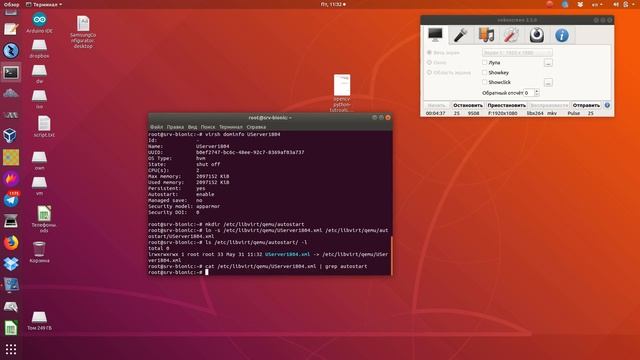Select the vm drive icon on the desktop
This screenshot has width=640, height=360.
pyautogui.click(x=39, y=186)
